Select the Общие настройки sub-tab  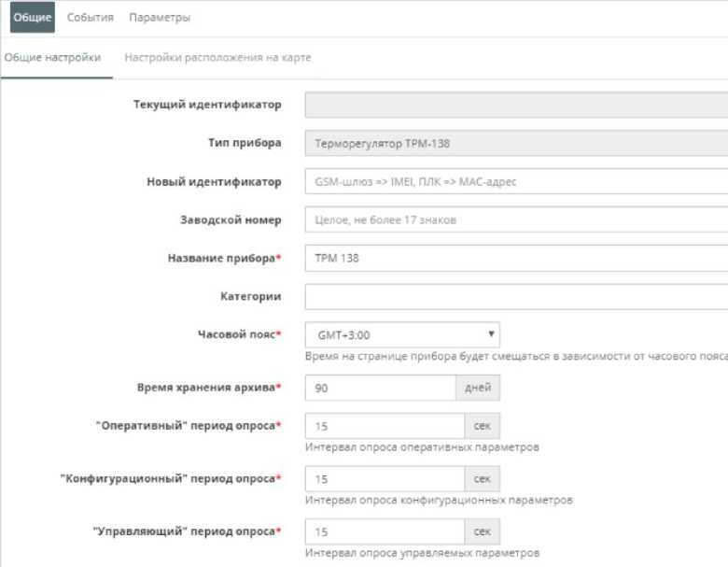52,58
